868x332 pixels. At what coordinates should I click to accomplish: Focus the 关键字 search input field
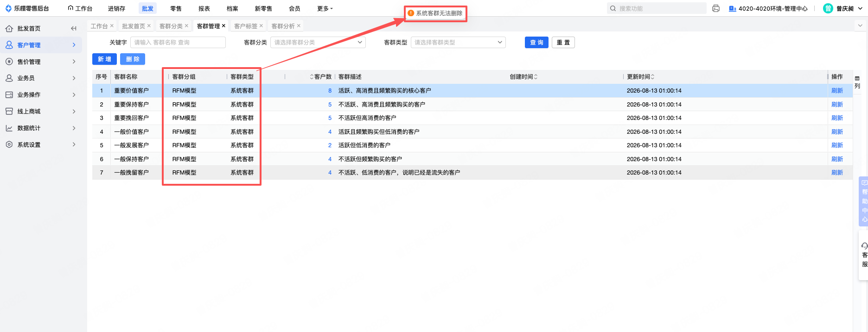[178, 43]
